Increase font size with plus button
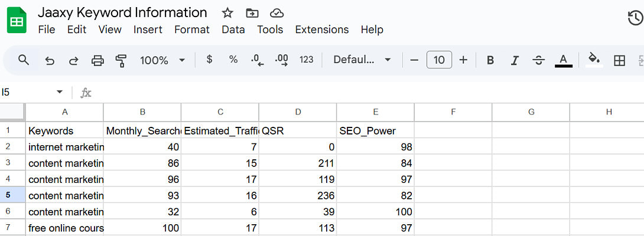Screen dimensions: 644x236 coord(463,60)
